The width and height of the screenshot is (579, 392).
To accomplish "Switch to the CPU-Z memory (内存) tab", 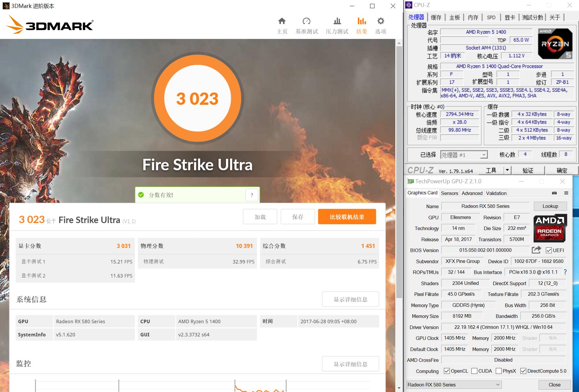I will [473, 18].
